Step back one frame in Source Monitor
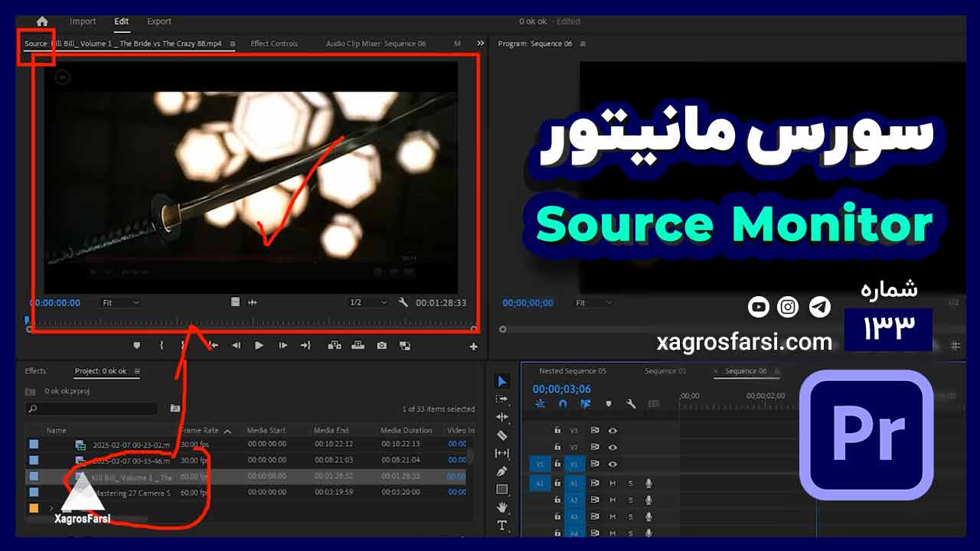This screenshot has height=551, width=980. pyautogui.click(x=236, y=346)
